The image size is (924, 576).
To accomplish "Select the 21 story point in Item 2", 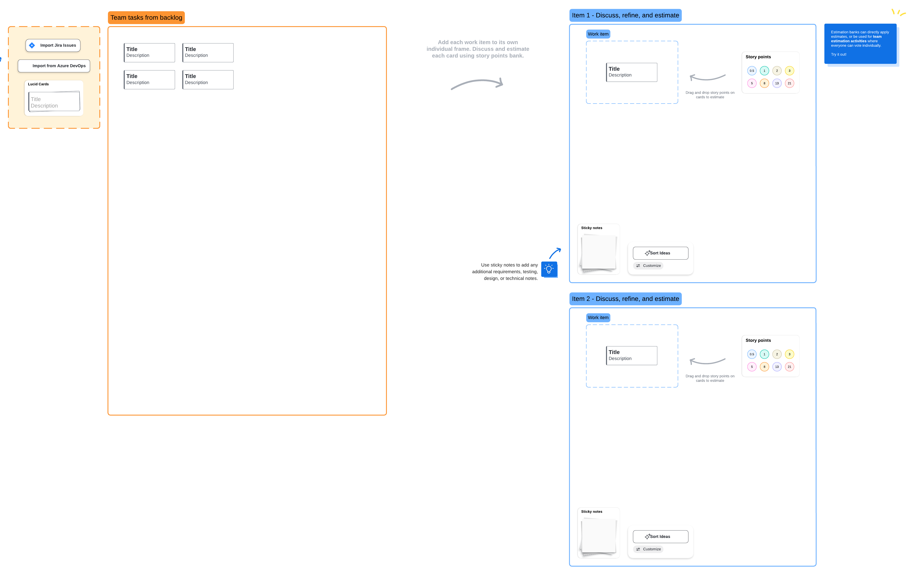I will click(789, 367).
